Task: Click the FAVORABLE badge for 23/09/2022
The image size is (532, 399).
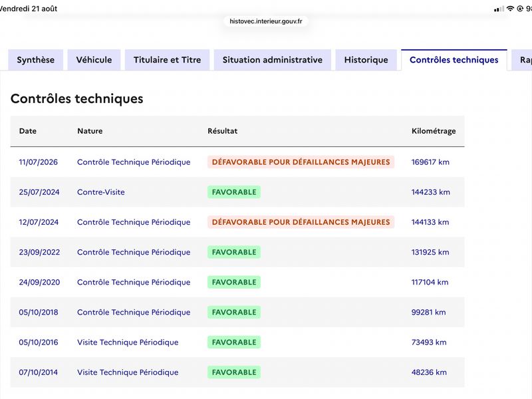Action: point(234,252)
